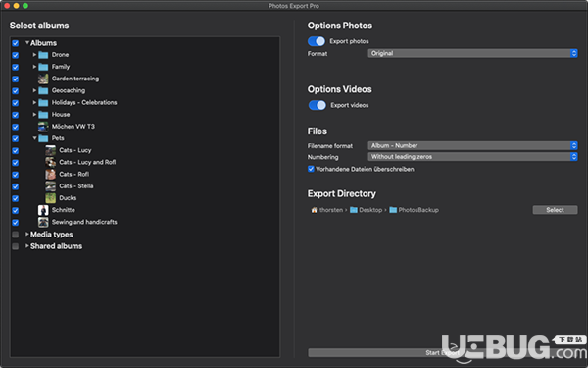The width and height of the screenshot is (588, 368).
Task: Expand the Holidays - Celebrations folder
Action: 34,102
